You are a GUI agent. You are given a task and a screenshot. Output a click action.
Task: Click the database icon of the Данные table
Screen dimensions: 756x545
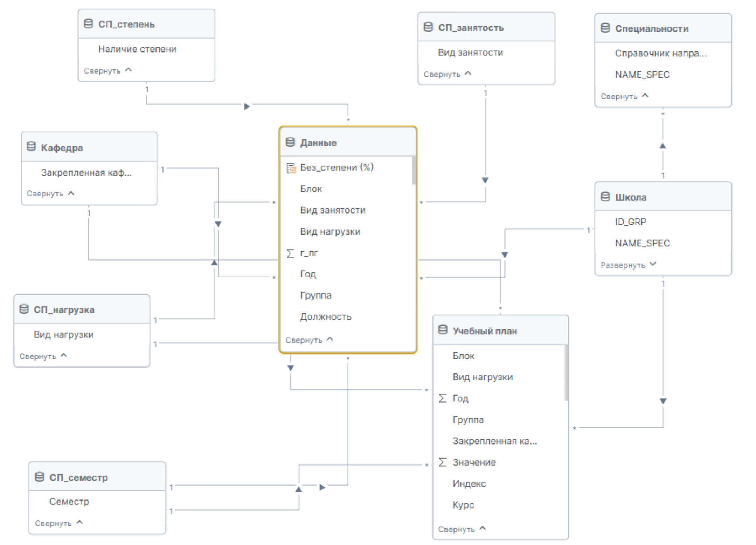[x=290, y=142]
